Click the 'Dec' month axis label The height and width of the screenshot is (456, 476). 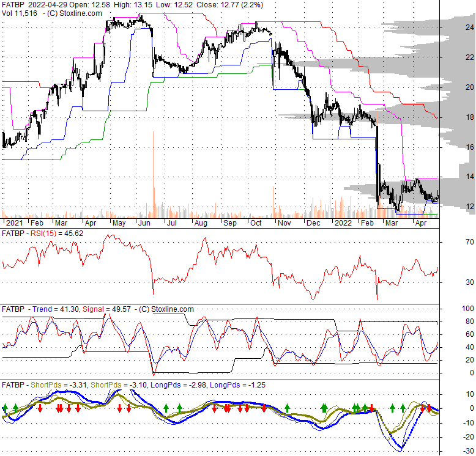(x=313, y=223)
